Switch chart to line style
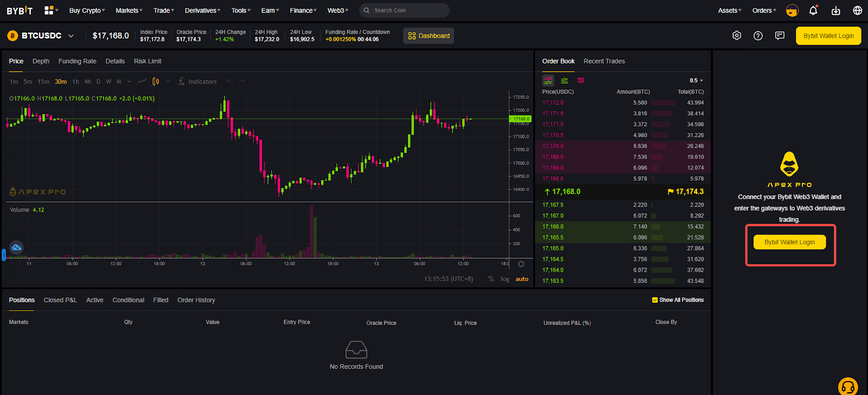The image size is (868, 395). click(142, 81)
